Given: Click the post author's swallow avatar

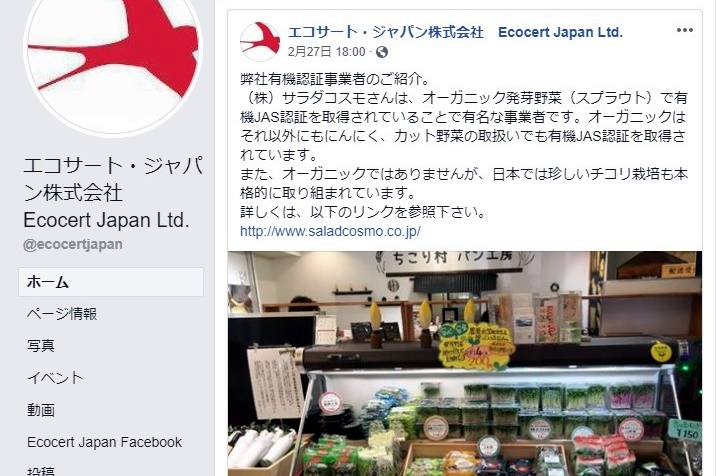Looking at the screenshot, I should point(260,42).
